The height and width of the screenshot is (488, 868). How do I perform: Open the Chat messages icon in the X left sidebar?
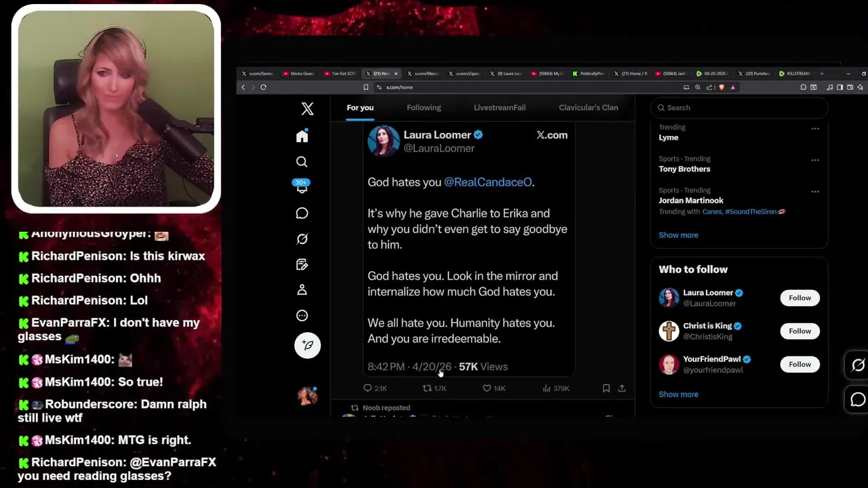click(x=302, y=213)
